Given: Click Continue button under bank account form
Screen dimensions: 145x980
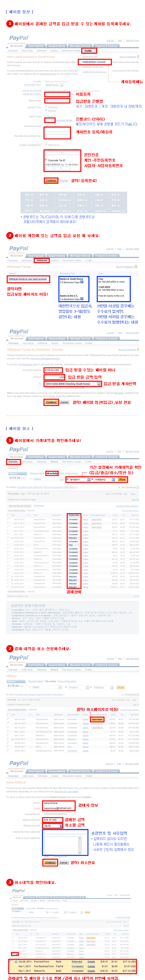Looking at the screenshot, I should tap(51, 180).
